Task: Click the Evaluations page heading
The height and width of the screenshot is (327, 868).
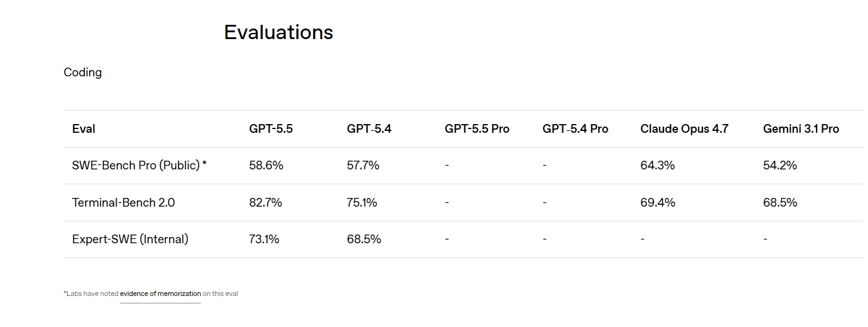Action: pyautogui.click(x=278, y=32)
